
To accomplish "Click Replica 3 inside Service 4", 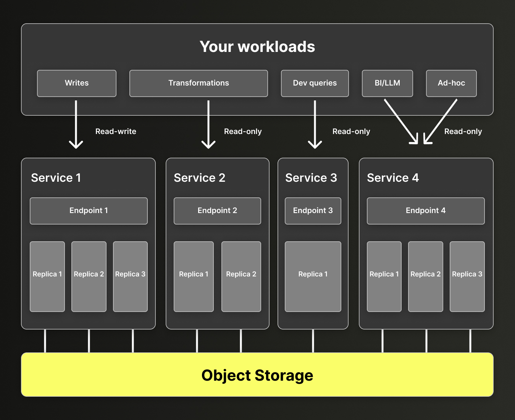I will coord(467,276).
